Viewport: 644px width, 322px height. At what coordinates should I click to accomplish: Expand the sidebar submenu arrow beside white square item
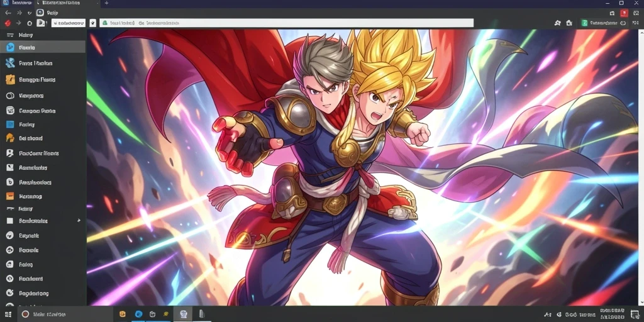pos(79,221)
